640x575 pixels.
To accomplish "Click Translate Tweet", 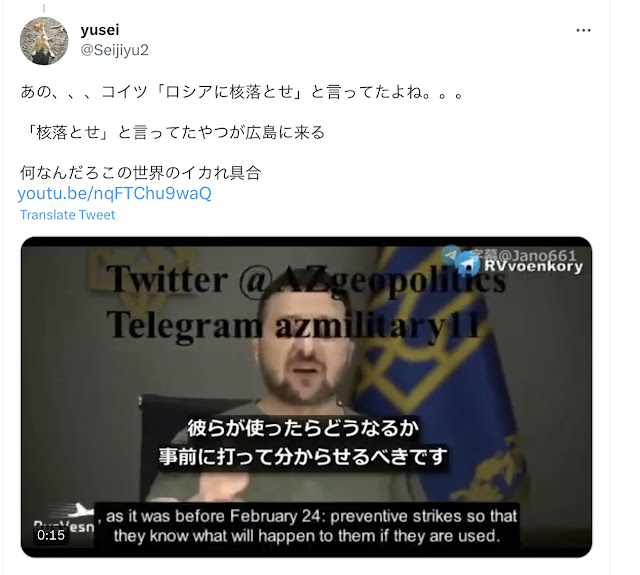I will [x=67, y=215].
